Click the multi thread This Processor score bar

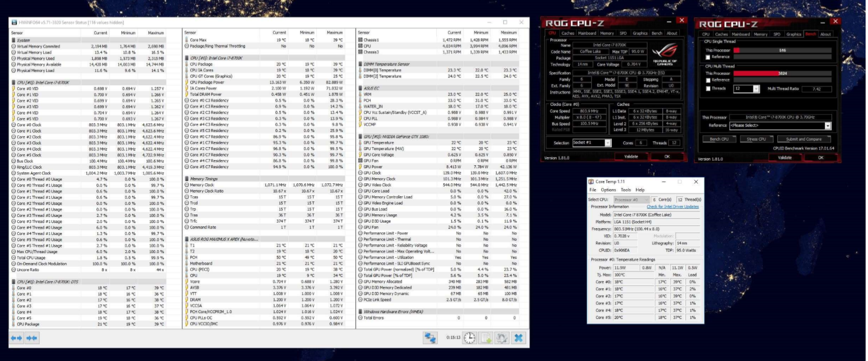[x=782, y=73]
